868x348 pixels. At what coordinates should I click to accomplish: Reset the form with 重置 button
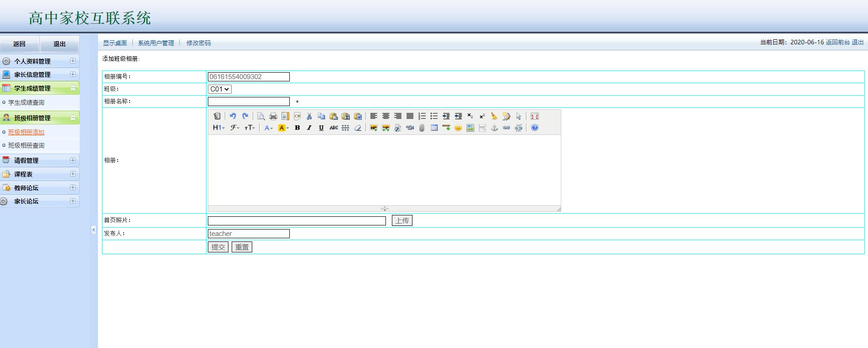[242, 247]
